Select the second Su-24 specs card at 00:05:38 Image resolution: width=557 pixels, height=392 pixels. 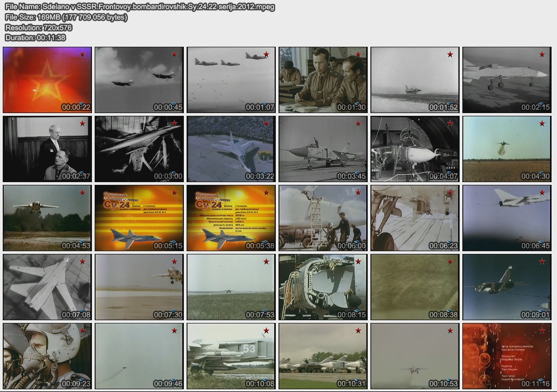(x=231, y=218)
